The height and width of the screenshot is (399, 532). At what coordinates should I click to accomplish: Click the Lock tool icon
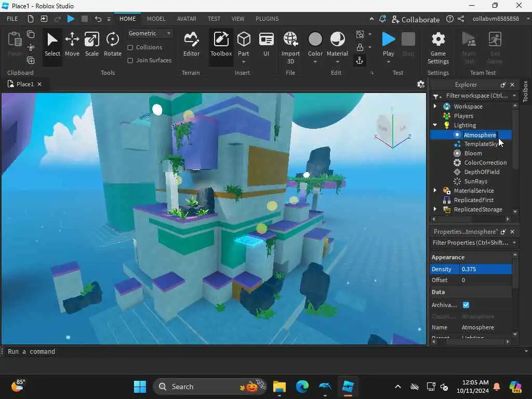coord(360,47)
